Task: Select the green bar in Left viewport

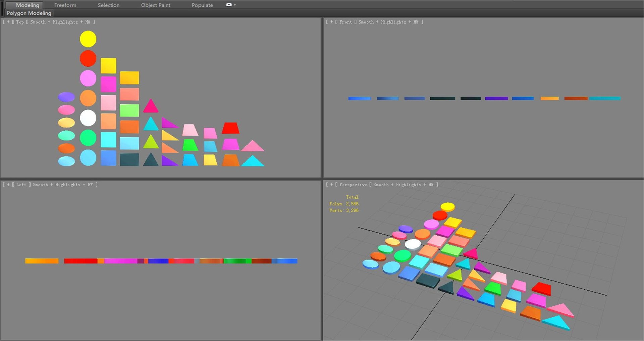Action: point(237,261)
